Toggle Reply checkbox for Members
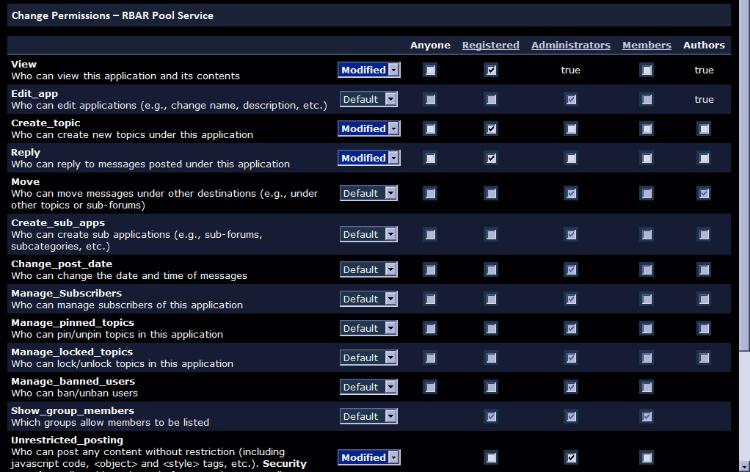Viewport: 750px width, 472px height. pyautogui.click(x=647, y=158)
